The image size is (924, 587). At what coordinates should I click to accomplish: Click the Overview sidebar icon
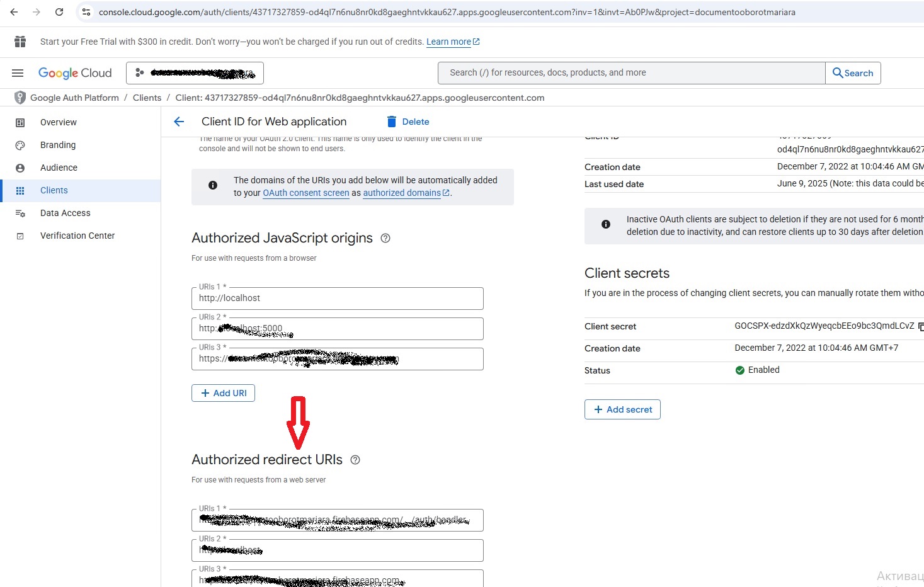[20, 123]
